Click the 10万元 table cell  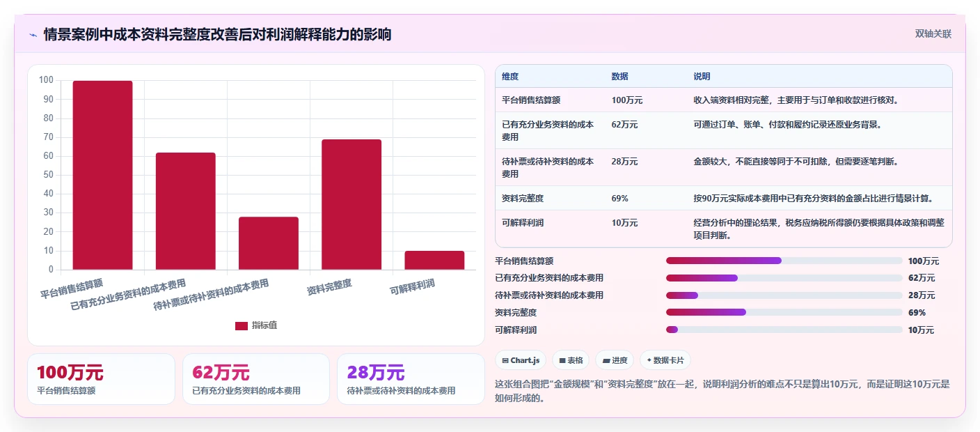(624, 223)
